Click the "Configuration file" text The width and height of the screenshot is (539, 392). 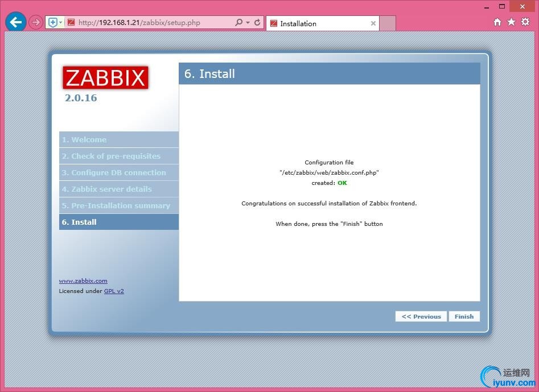[x=329, y=162]
